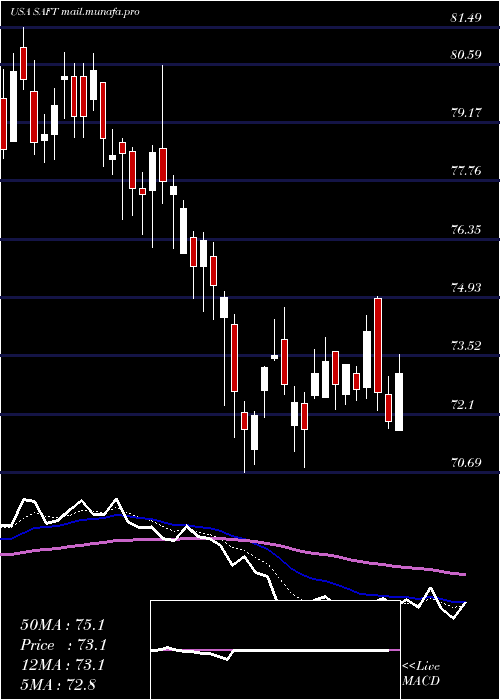Click the <<Live MACD label
The image size is (500, 700).
coord(421,674)
